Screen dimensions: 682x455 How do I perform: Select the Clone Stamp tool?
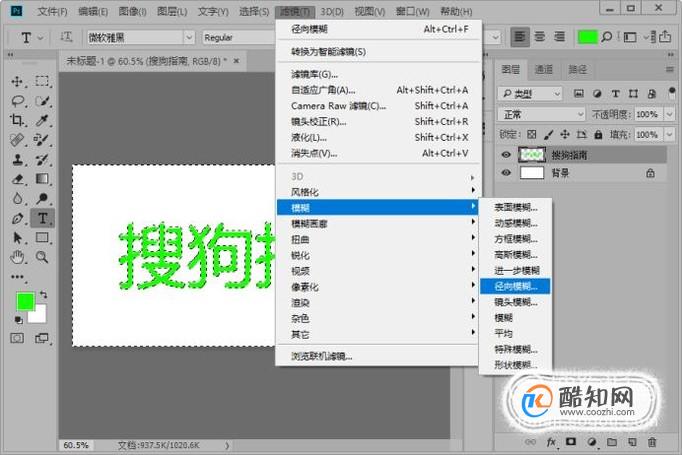click(17, 159)
